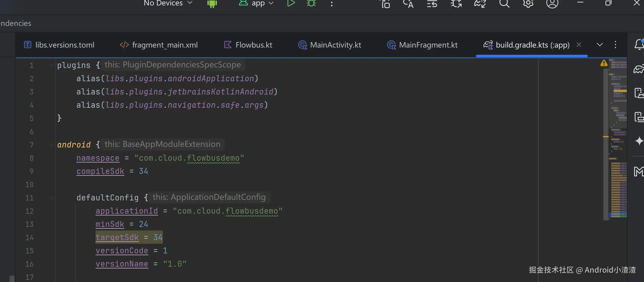Click gutter line number 14
Image resolution: width=644 pixels, height=282 pixels.
[x=29, y=237]
